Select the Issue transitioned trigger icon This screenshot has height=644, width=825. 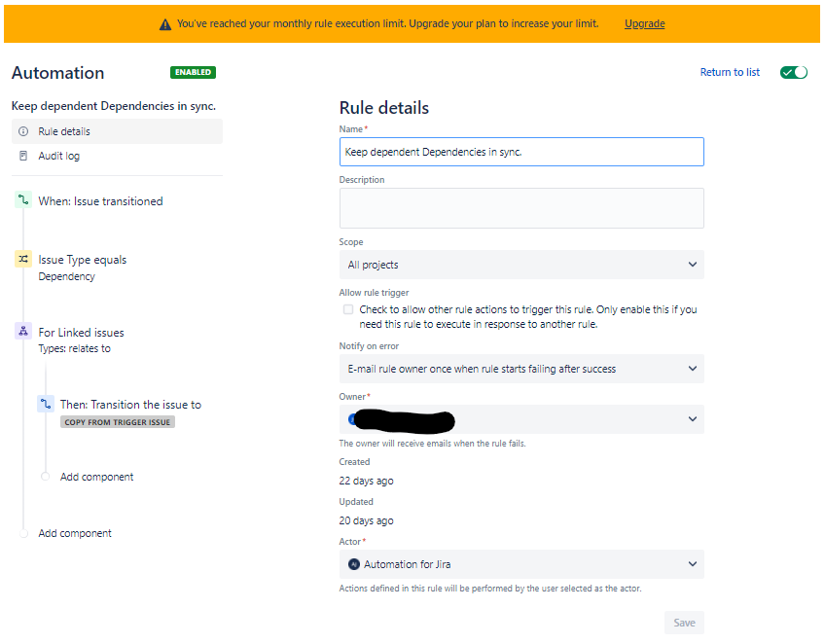(23, 200)
